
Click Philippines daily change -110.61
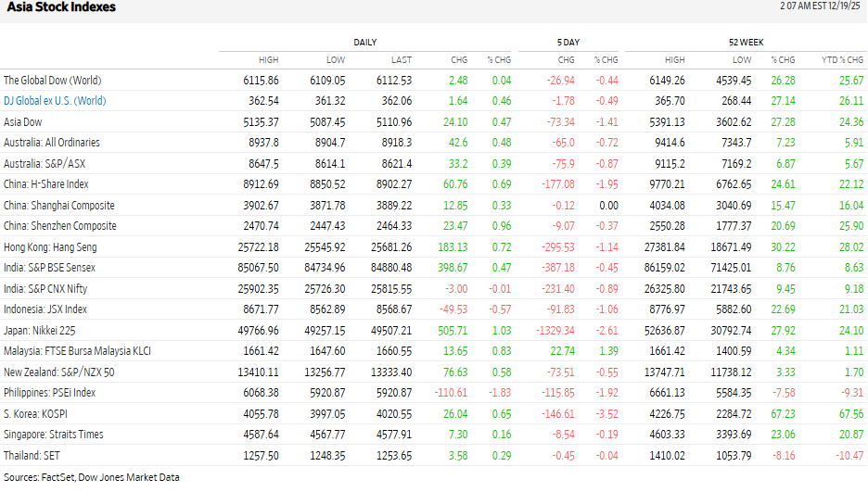coord(452,393)
